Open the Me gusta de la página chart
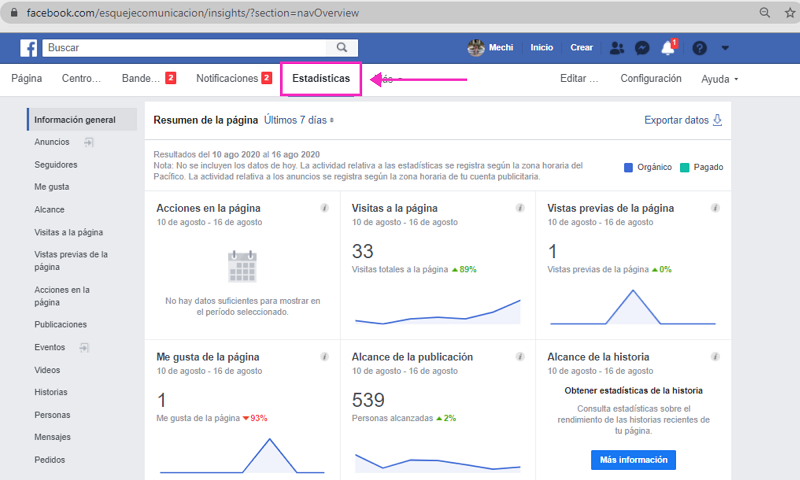 click(242, 456)
